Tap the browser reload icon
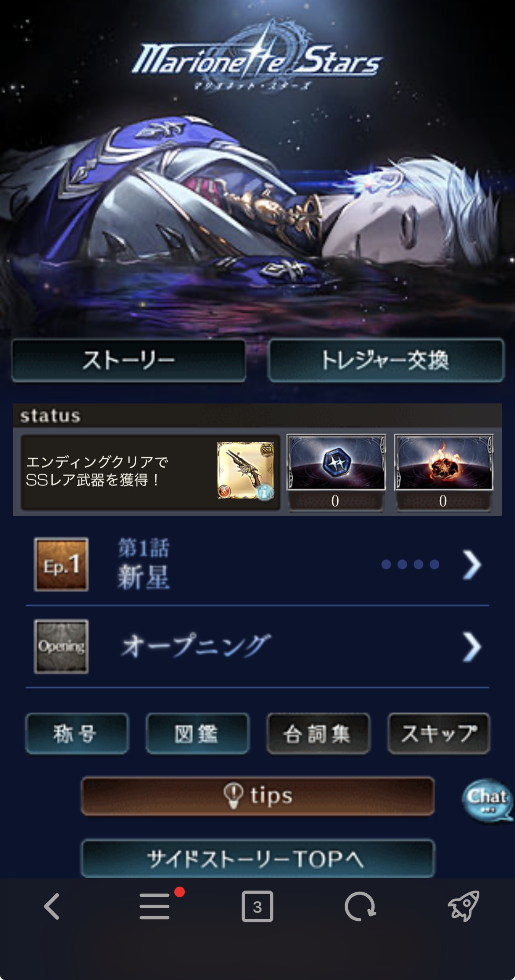Image resolution: width=515 pixels, height=980 pixels. click(x=360, y=906)
